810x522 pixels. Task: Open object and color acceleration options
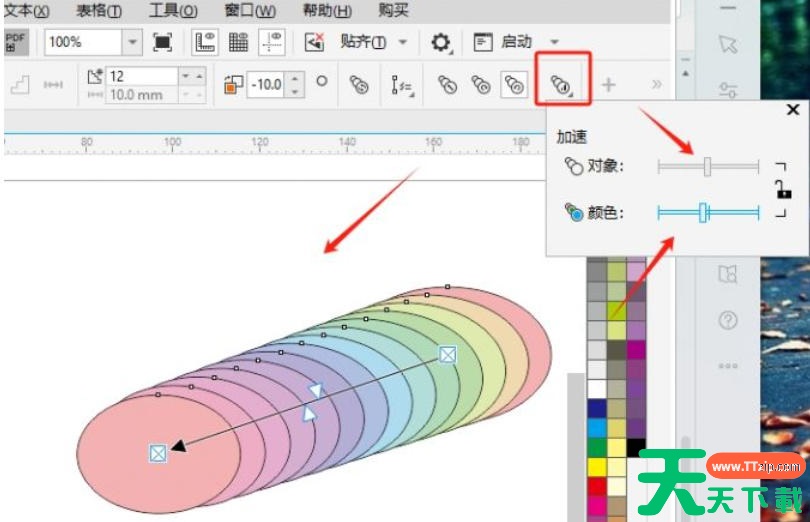(x=561, y=85)
